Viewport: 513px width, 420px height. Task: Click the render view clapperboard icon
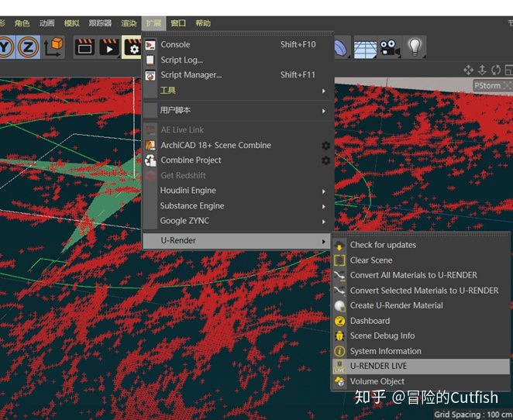pyautogui.click(x=84, y=48)
